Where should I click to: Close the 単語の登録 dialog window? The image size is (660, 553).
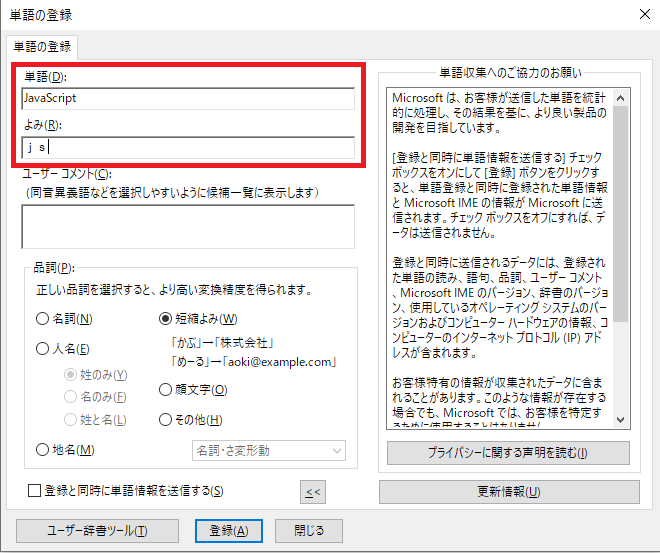(644, 14)
